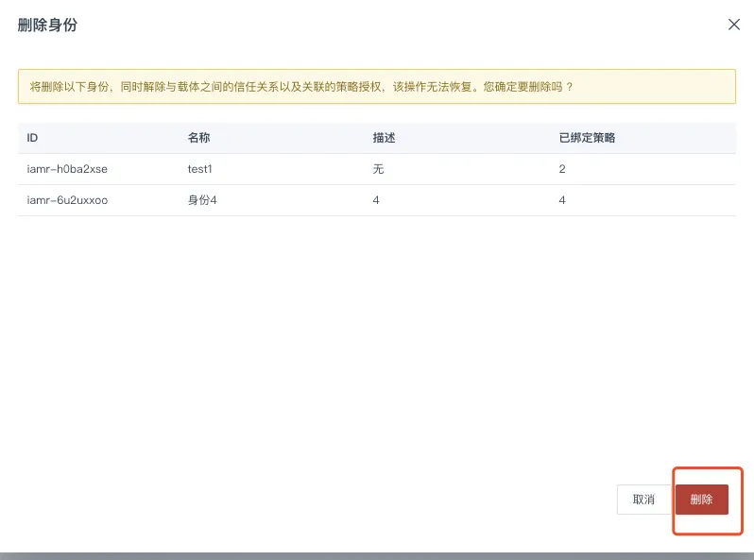Click the 无 description cell for test1
Screen dimensions: 754x560
click(379, 169)
